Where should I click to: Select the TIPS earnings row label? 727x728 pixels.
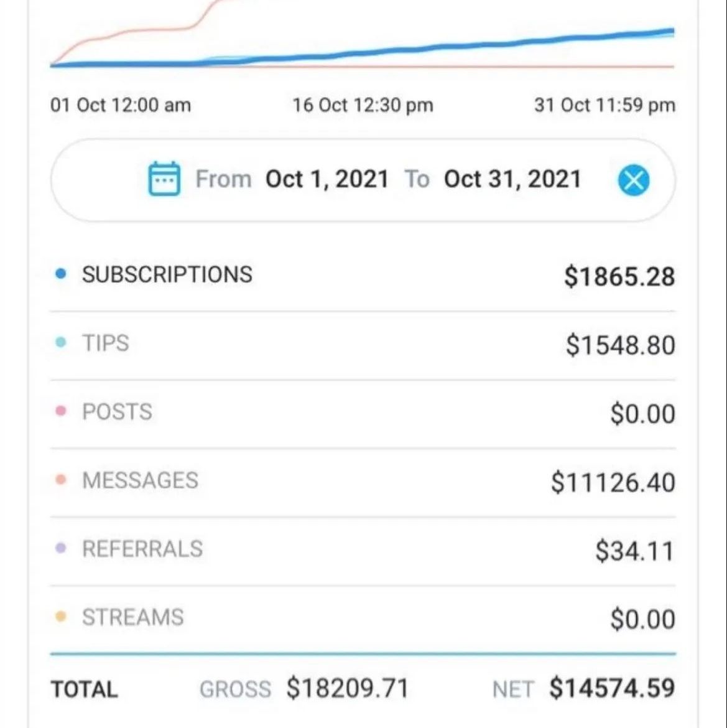pyautogui.click(x=105, y=343)
